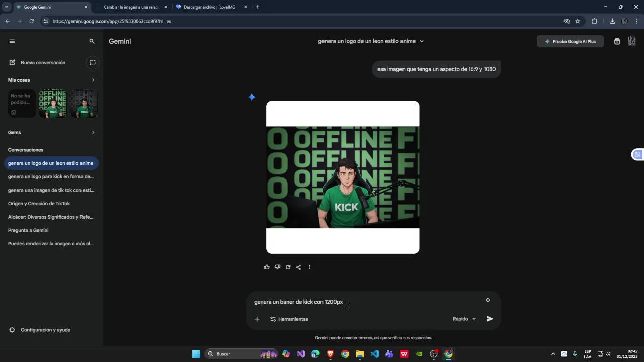Regenerate the response icon

[288, 267]
